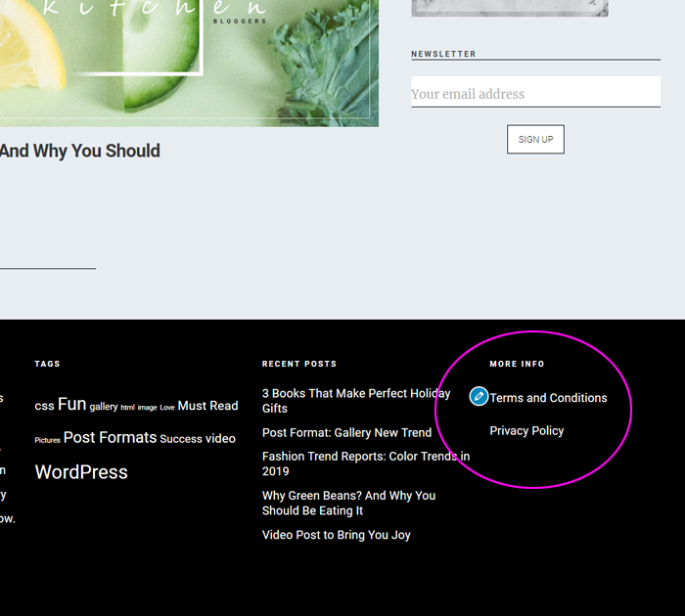Select the Post Formats tag
Image resolution: width=685 pixels, height=616 pixels.
point(110,437)
